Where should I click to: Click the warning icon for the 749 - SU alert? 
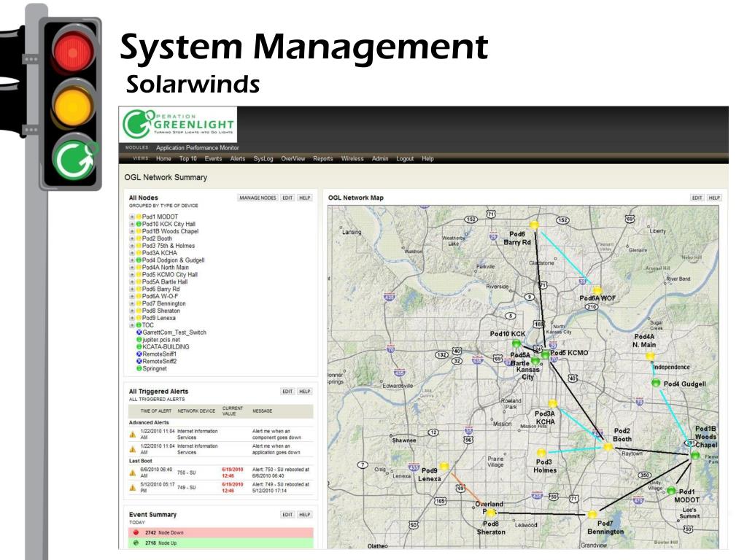coord(133,488)
